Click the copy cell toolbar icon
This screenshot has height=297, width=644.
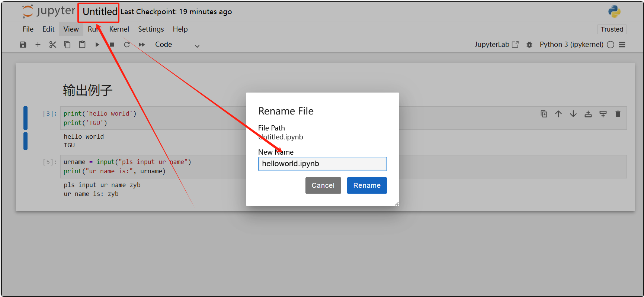pos(67,45)
